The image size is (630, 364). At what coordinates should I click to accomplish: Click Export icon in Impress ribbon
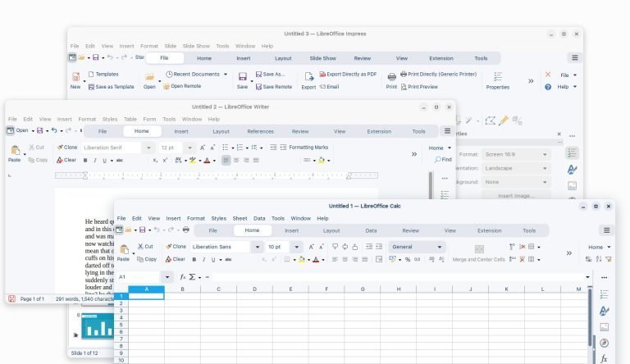coord(308,77)
